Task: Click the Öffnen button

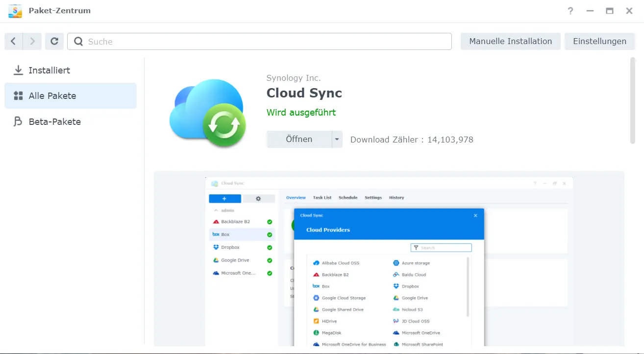Action: click(x=299, y=139)
